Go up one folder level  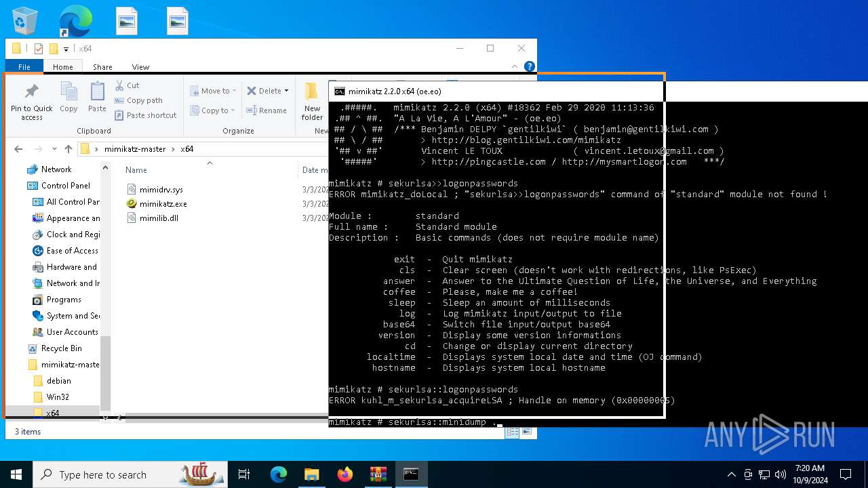click(68, 149)
